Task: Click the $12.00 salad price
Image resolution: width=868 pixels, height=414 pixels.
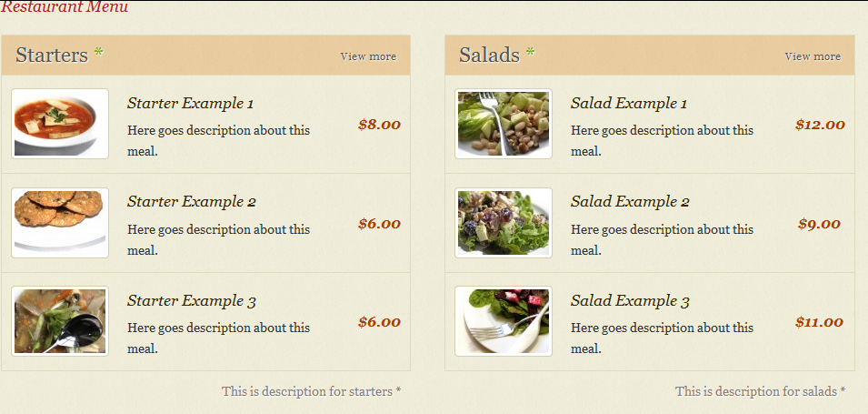Action: [820, 125]
